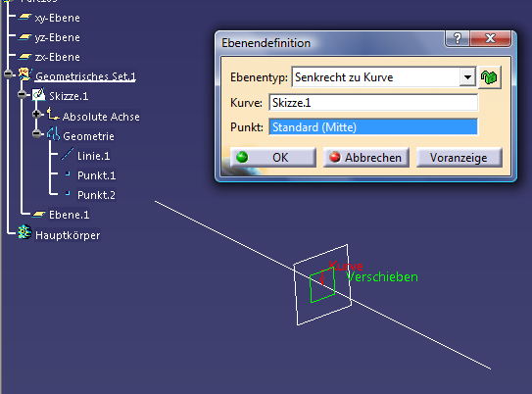Select Punkt.1 in the tree
Viewport: 532px width, 394px height.
click(x=96, y=175)
